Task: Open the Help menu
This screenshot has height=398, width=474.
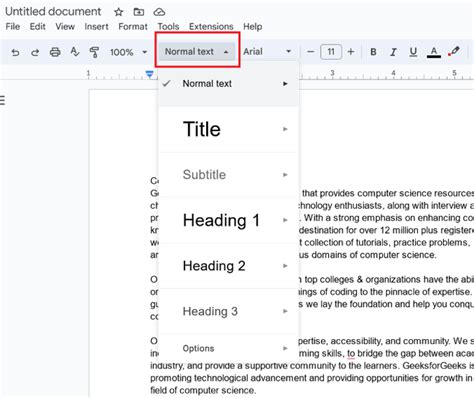Action: [252, 27]
